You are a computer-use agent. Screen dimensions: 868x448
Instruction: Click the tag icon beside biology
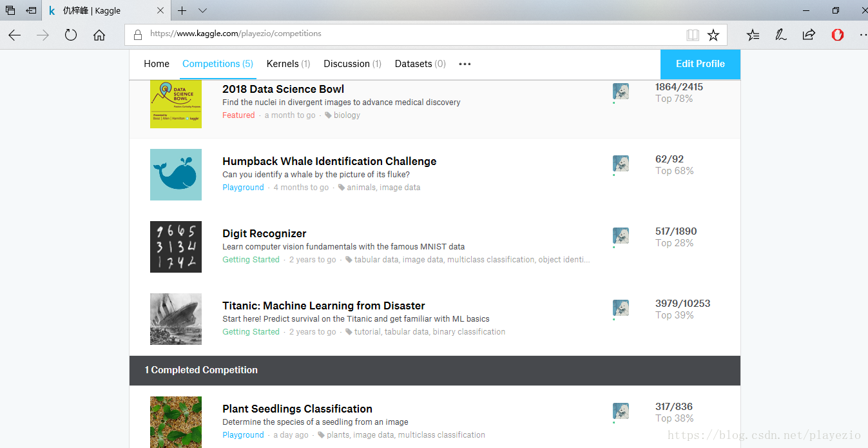click(x=328, y=115)
